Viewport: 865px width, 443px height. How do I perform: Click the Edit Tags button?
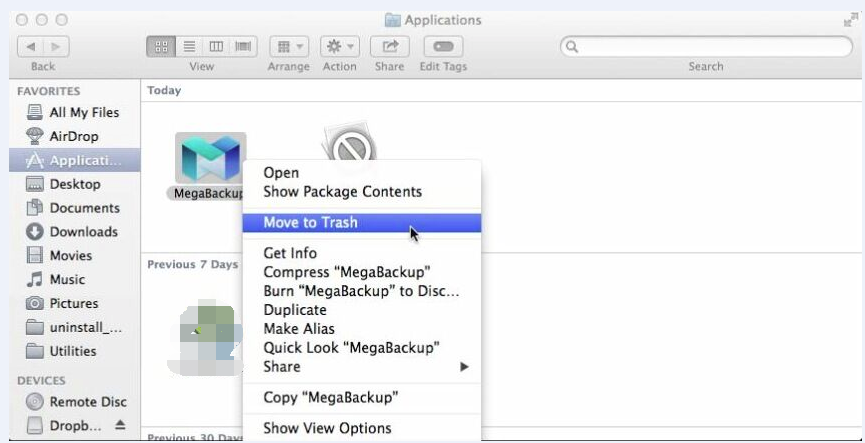(443, 47)
